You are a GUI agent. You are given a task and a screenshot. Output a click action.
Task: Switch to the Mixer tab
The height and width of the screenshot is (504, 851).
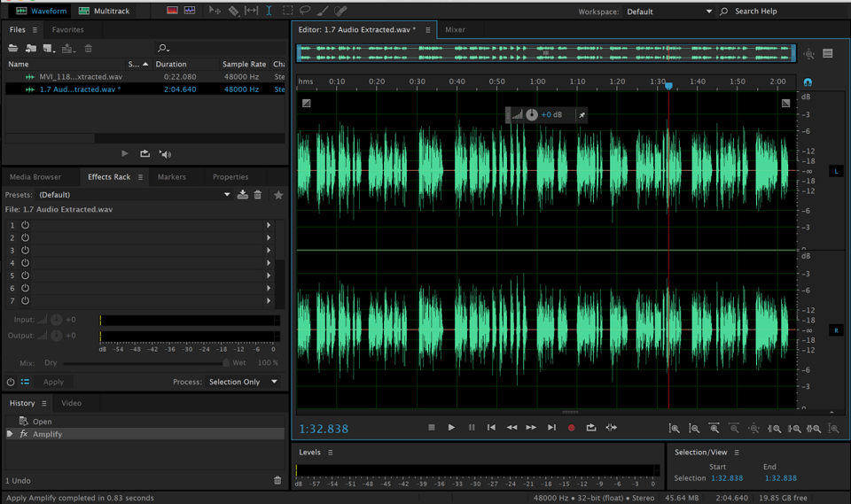[x=455, y=30]
